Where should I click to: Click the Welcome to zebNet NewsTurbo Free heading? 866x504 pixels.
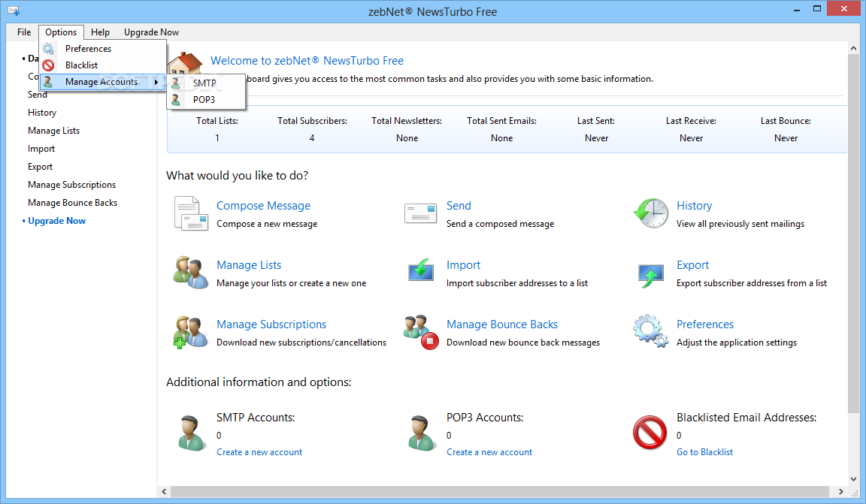[x=307, y=61]
